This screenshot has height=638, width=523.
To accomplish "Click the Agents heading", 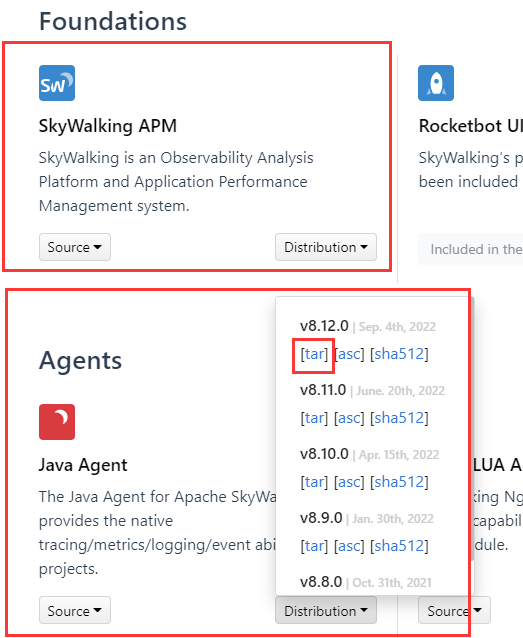I will [x=81, y=361].
